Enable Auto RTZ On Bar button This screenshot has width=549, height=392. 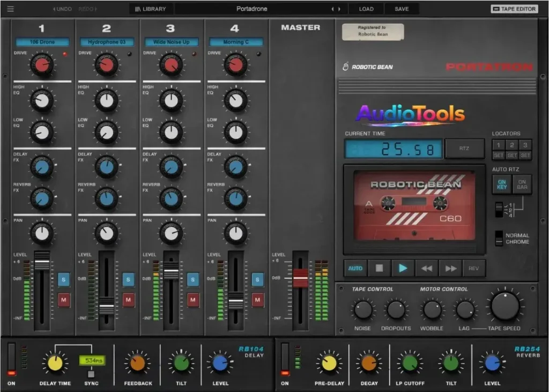click(x=522, y=184)
